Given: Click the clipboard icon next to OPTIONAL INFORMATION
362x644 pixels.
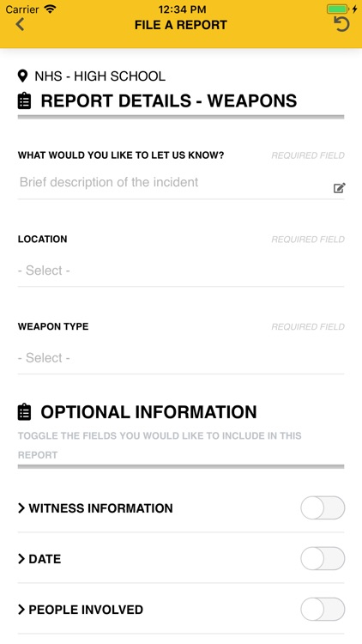Looking at the screenshot, I should point(24,412).
